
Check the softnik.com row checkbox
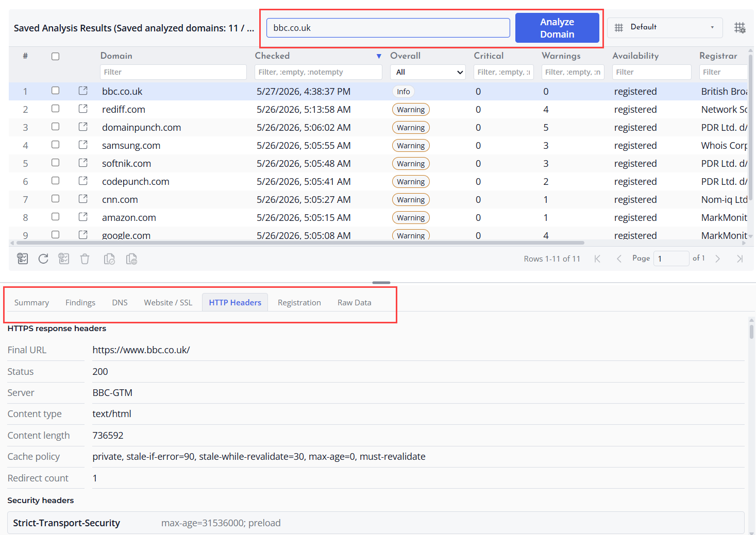click(x=55, y=163)
